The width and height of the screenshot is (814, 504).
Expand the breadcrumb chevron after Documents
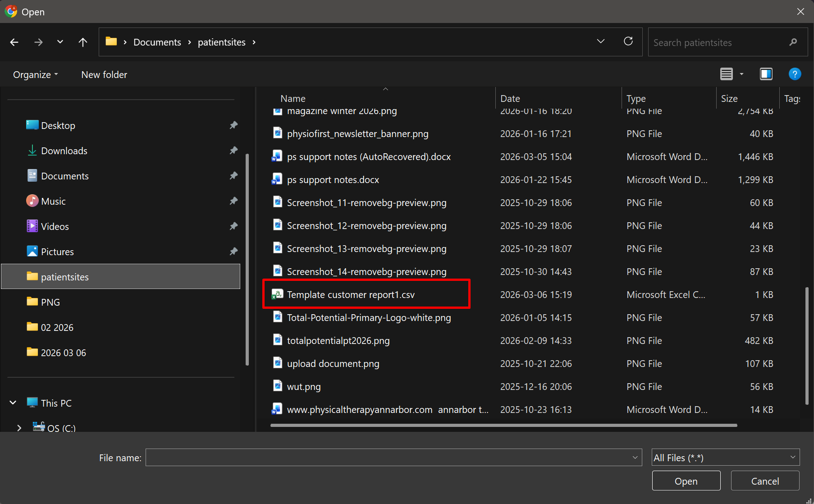tap(189, 42)
